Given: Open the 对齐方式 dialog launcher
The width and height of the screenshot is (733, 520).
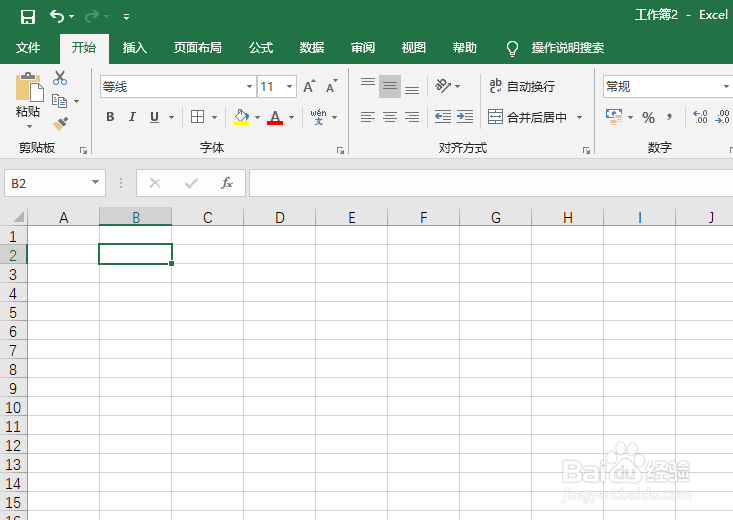Looking at the screenshot, I should pos(586,150).
